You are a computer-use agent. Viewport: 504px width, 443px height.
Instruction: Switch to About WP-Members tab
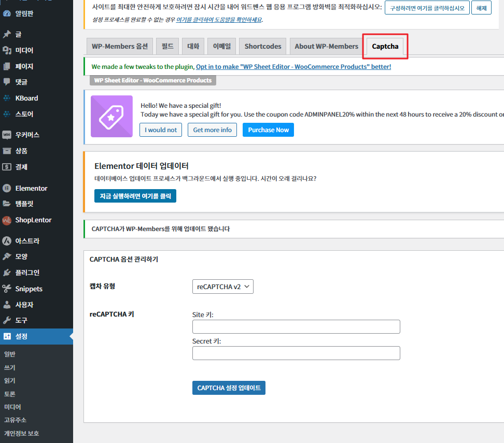pyautogui.click(x=326, y=46)
